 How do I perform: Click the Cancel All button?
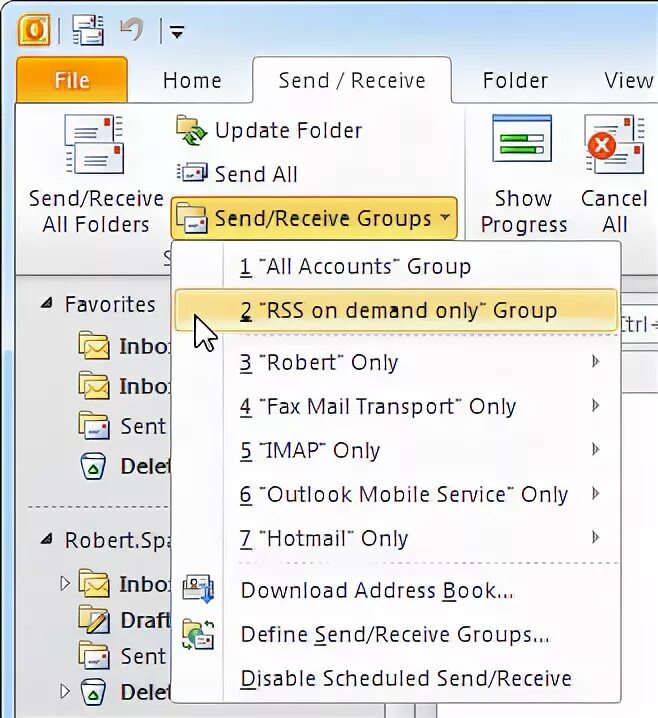(x=614, y=175)
